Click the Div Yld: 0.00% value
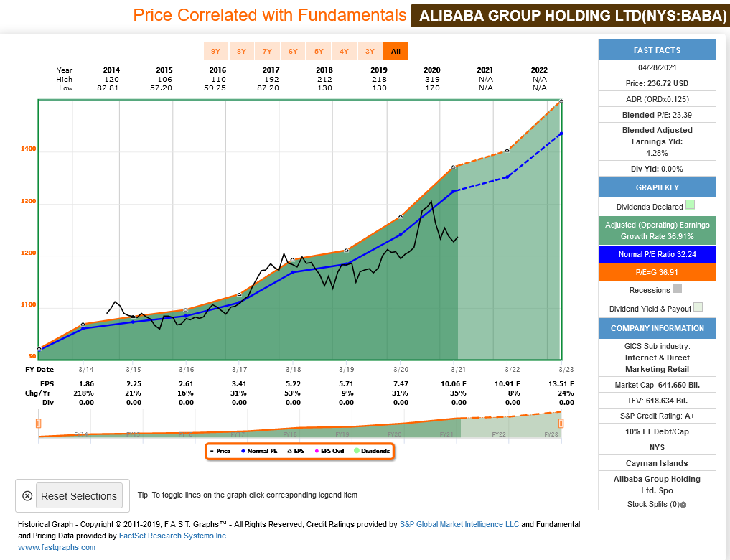Viewport: 730px width, 560px height. [657, 169]
